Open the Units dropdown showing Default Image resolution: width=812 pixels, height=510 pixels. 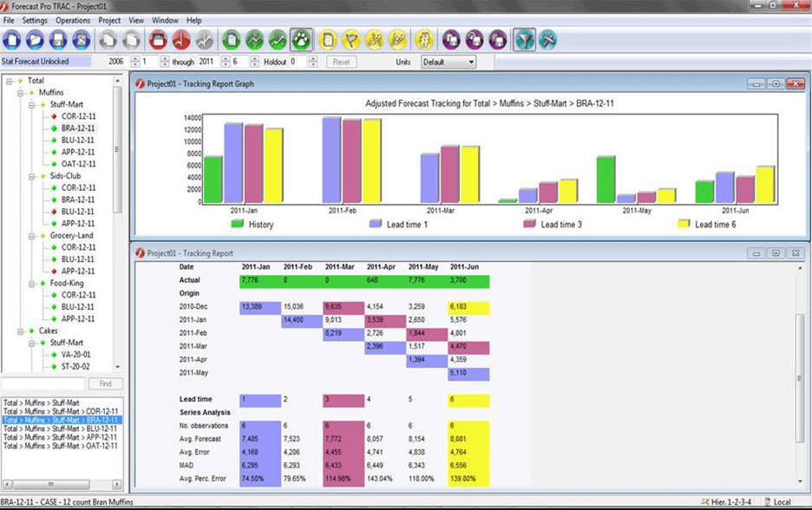click(x=448, y=62)
